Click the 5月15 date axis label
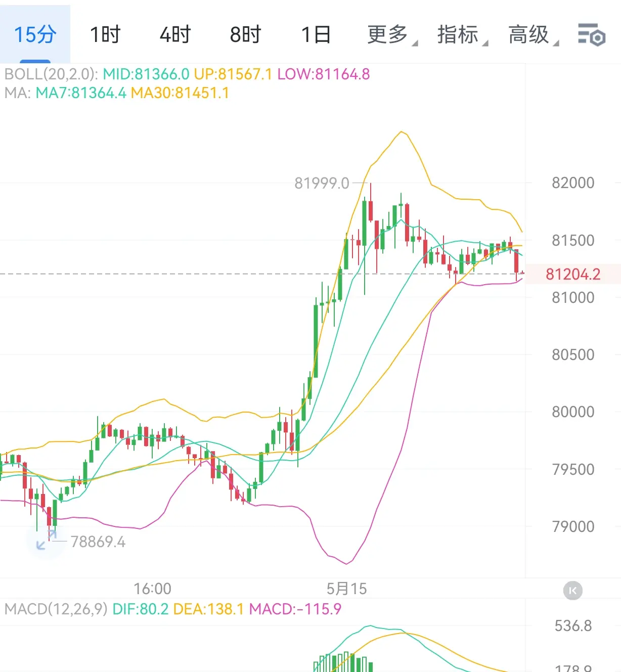The height and width of the screenshot is (672, 621). (x=346, y=589)
